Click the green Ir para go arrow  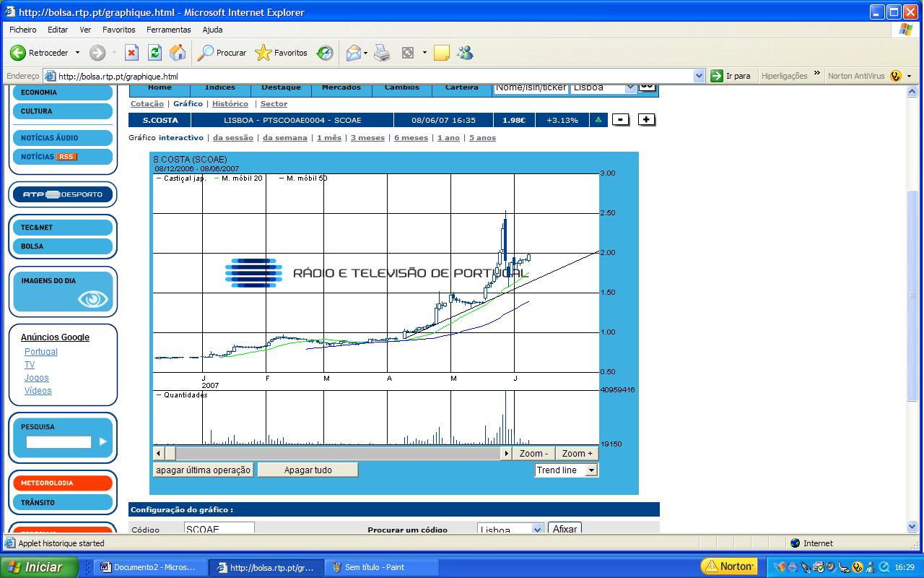pyautogui.click(x=717, y=76)
